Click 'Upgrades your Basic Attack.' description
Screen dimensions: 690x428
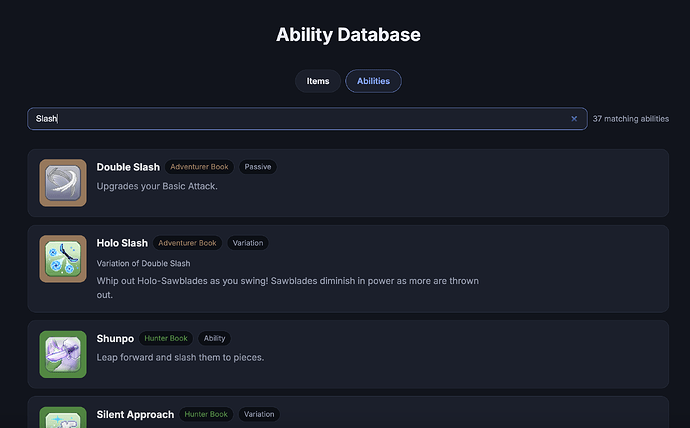pyautogui.click(x=157, y=186)
